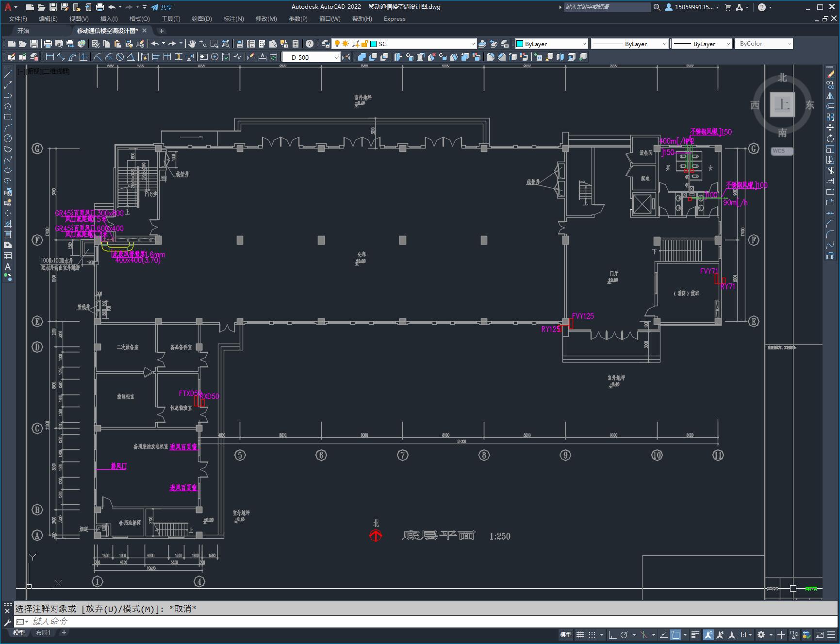Click the Aligned dimension tool icon
840x644 pixels.
[61, 57]
